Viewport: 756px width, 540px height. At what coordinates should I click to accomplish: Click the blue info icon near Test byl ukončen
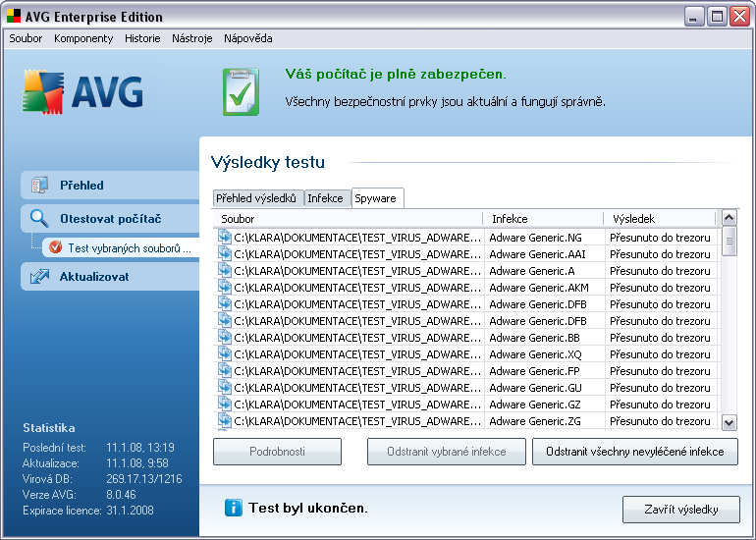(234, 508)
